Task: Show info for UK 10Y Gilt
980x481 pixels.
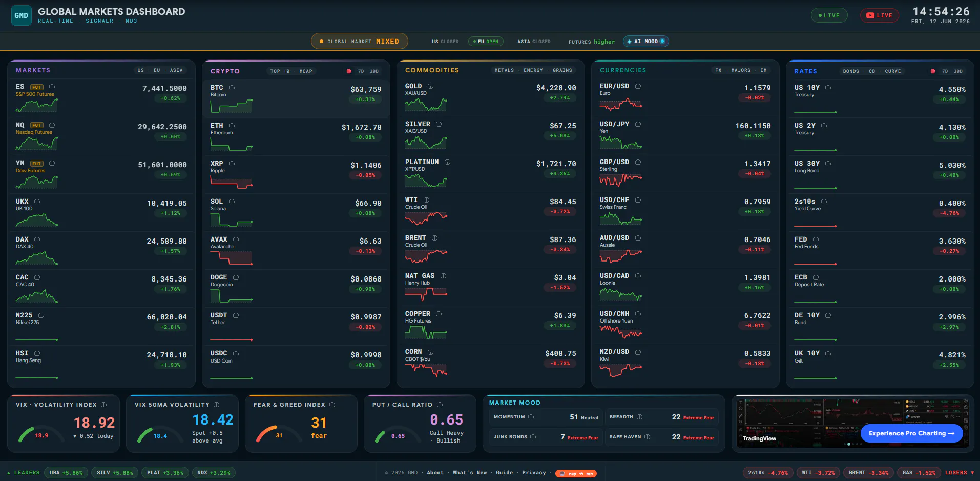Action: (x=828, y=353)
